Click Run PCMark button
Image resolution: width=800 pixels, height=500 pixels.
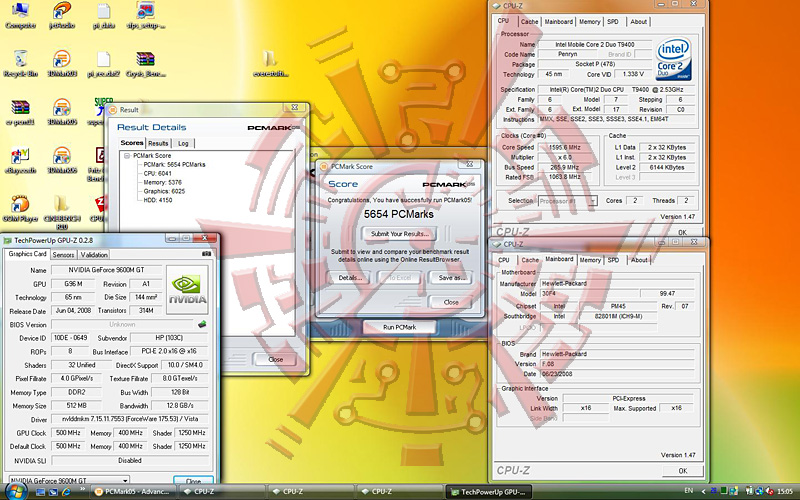[x=399, y=327]
